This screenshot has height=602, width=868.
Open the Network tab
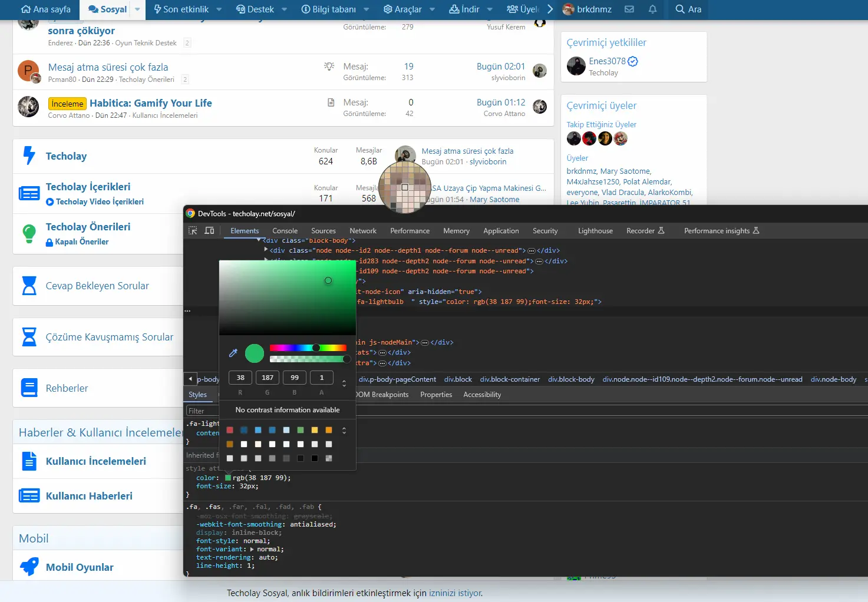[x=363, y=231]
